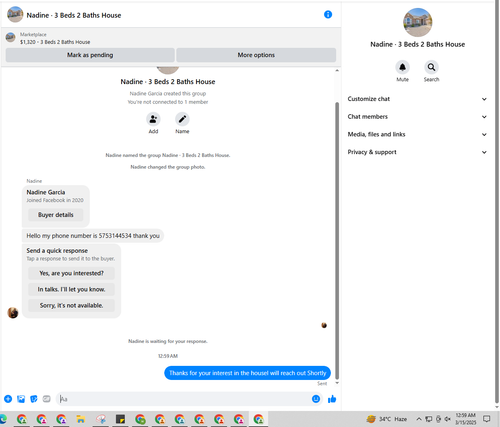Click the chat vertical scrollbar

pyautogui.click(x=337, y=240)
